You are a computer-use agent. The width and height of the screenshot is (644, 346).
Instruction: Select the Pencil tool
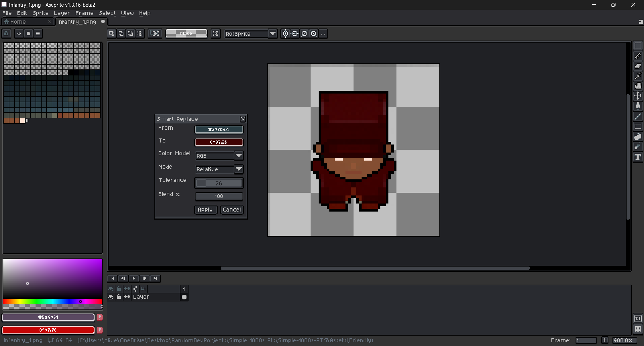coord(638,56)
